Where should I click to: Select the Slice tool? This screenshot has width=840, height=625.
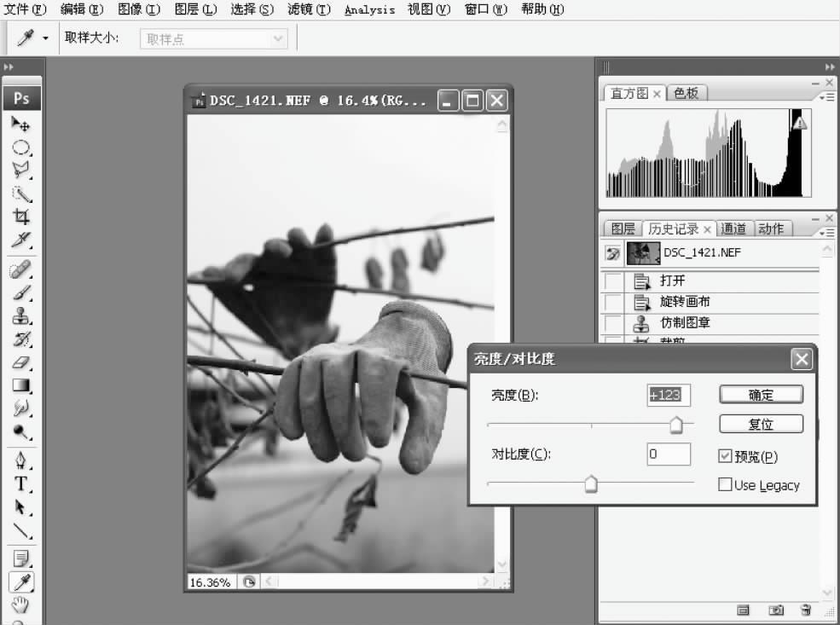pos(20,240)
